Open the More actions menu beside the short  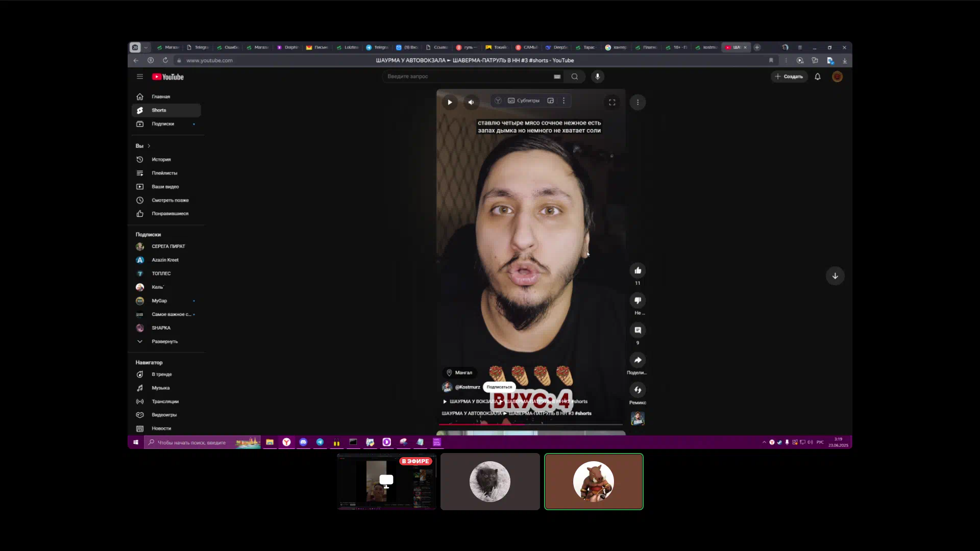(638, 102)
